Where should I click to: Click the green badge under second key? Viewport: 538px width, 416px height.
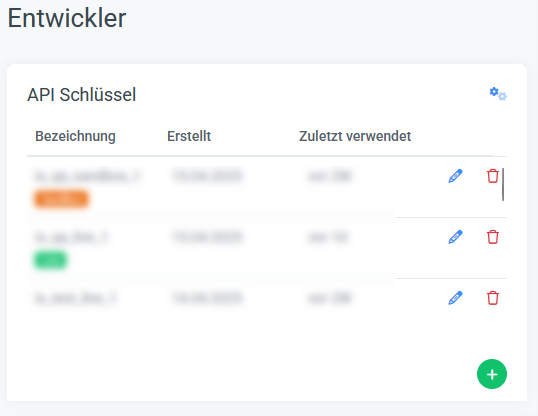[x=50, y=260]
